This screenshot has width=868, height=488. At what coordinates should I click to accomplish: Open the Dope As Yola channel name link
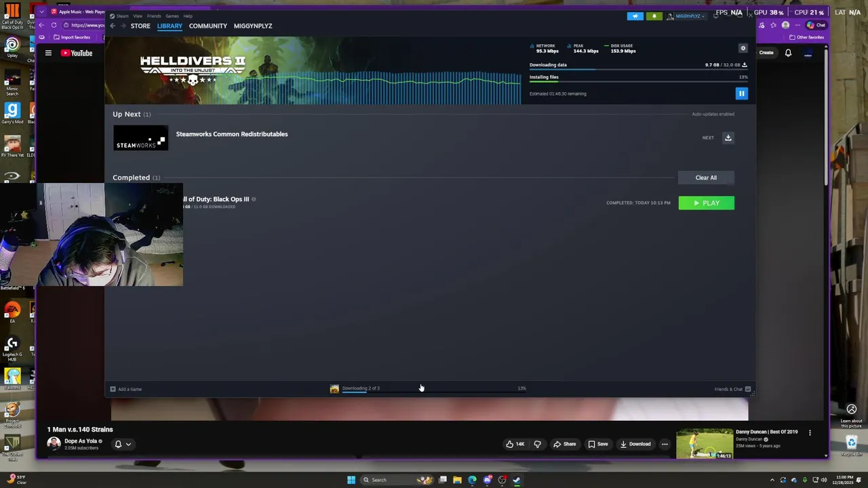click(x=80, y=441)
